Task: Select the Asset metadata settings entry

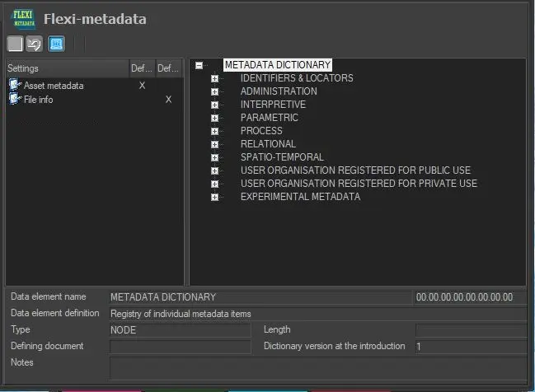Action: pyautogui.click(x=54, y=86)
